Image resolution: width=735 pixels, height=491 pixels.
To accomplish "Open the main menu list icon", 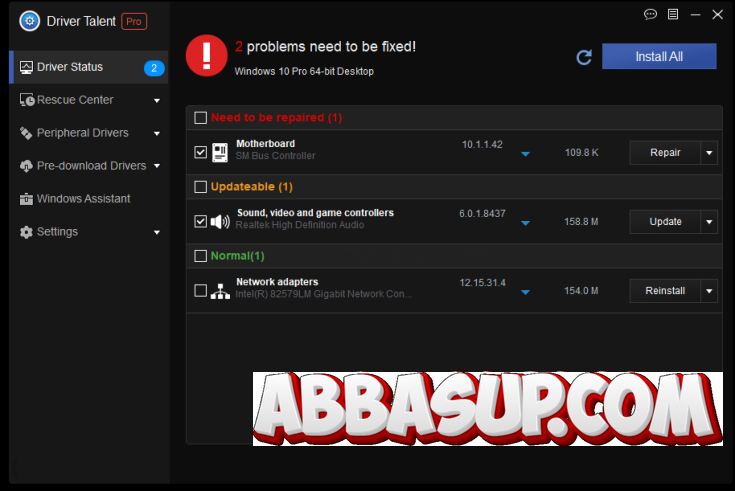I will point(673,15).
